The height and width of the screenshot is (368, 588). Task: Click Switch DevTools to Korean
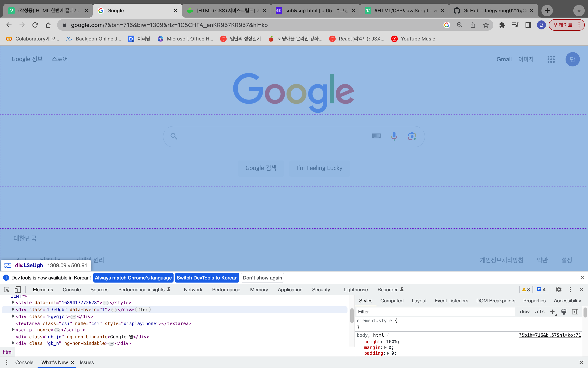(x=207, y=278)
